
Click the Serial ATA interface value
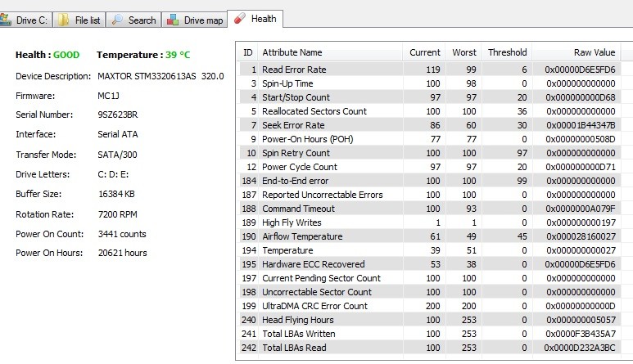coord(117,134)
